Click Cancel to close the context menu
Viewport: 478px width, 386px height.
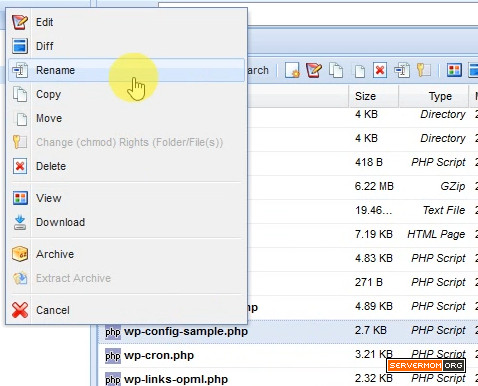coord(126,310)
